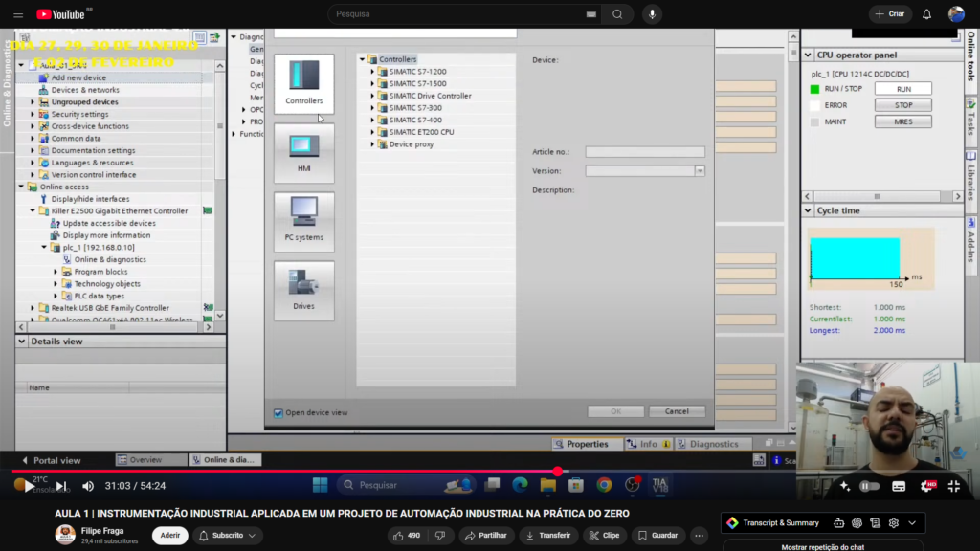The width and height of the screenshot is (980, 551).
Task: Expand the SIMATIC ET200 CPU folder
Action: (x=372, y=132)
